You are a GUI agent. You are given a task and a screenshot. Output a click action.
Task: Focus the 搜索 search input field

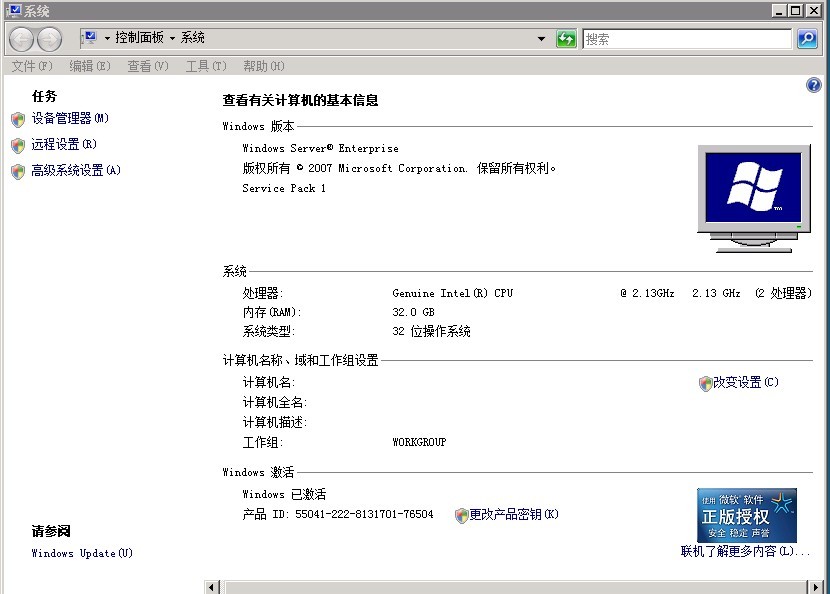pos(687,39)
